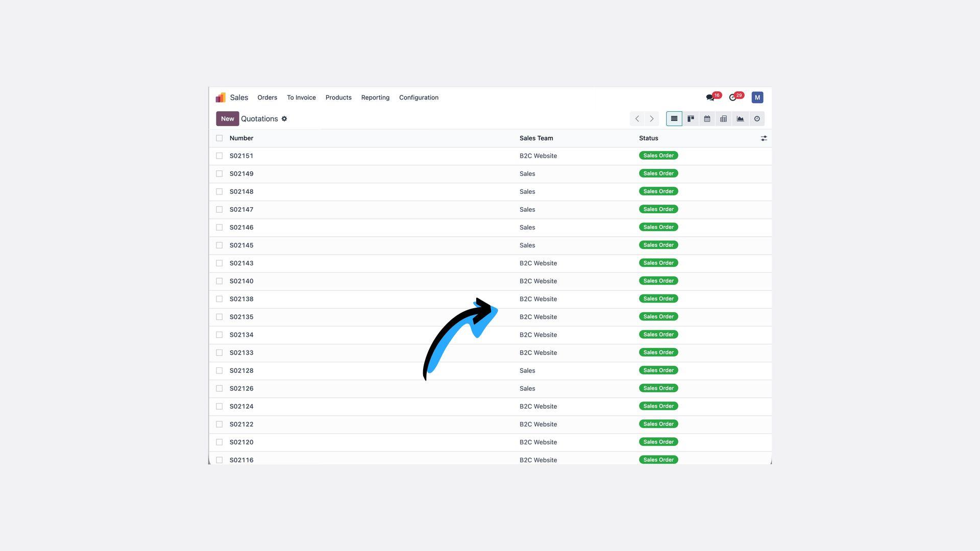Open the conversations icon with 16 badge
This screenshot has height=551, width=980.
click(710, 97)
